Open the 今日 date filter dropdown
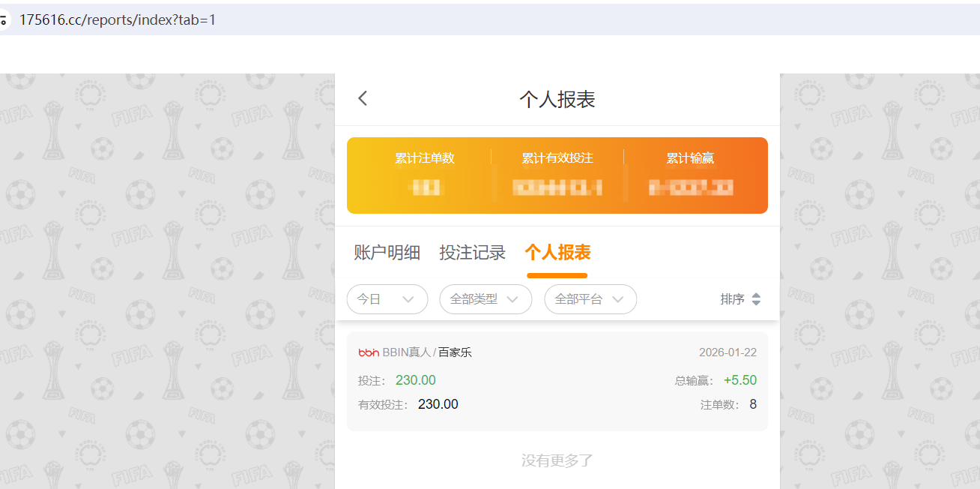Image resolution: width=980 pixels, height=489 pixels. tap(387, 298)
